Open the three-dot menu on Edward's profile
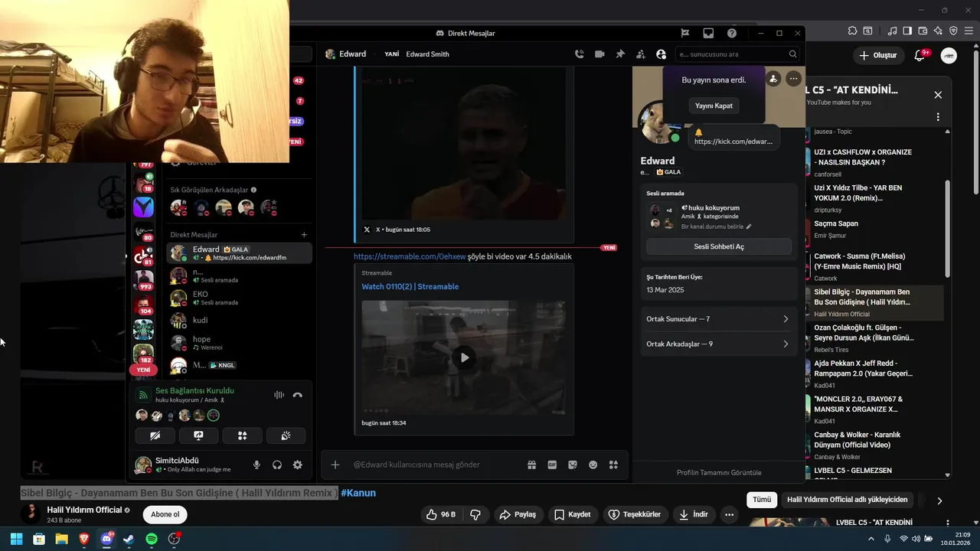Image resolution: width=980 pixels, height=551 pixels. click(x=793, y=78)
